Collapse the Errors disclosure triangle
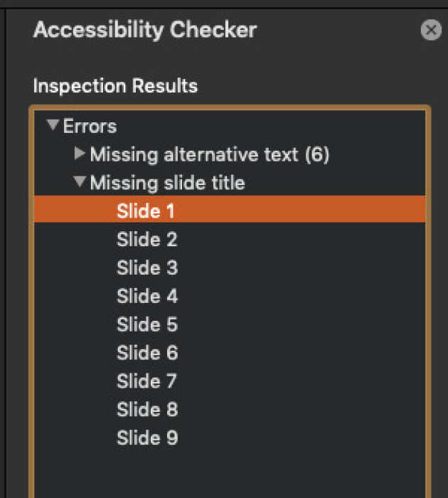The height and width of the screenshot is (498, 448). (x=52, y=125)
